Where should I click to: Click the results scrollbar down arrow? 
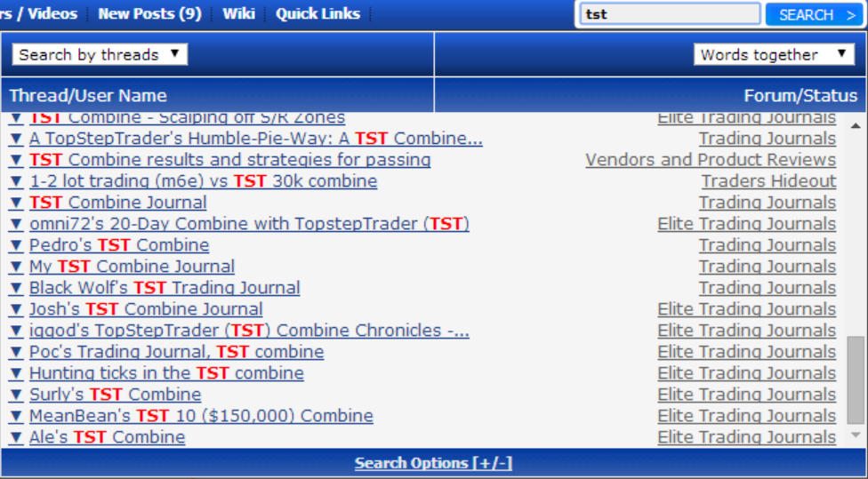tap(856, 435)
